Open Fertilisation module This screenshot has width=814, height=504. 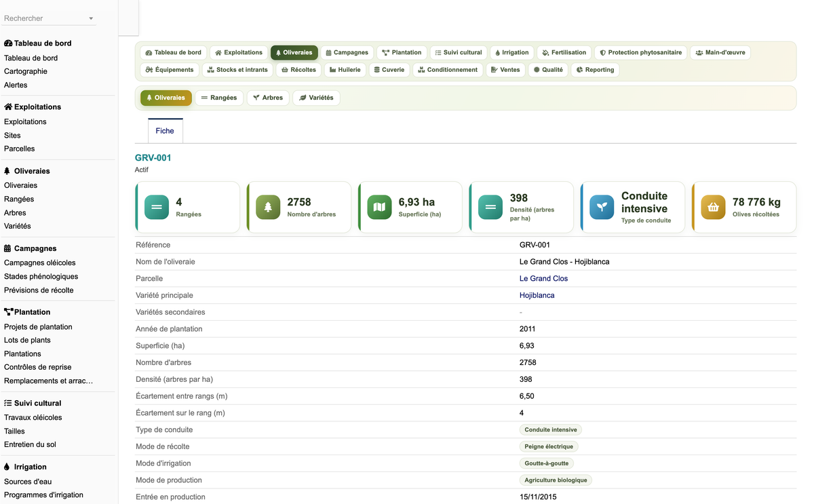click(x=564, y=52)
